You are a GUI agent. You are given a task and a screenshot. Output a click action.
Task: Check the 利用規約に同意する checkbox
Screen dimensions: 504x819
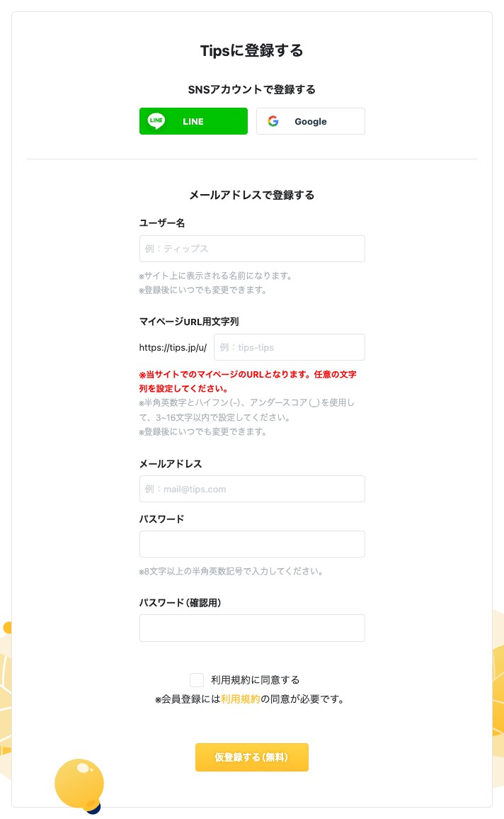click(197, 679)
